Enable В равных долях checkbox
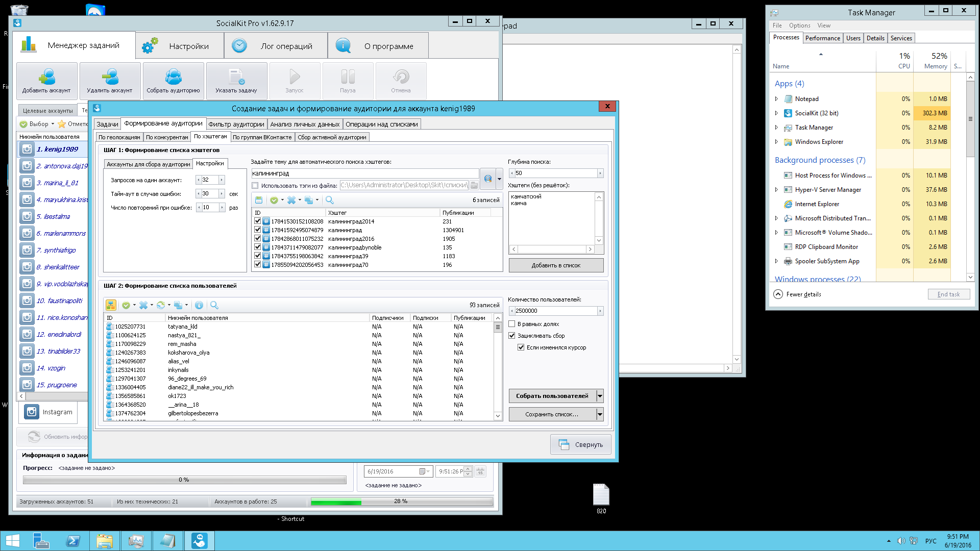Screen dimensions: 980x551 click(512, 324)
